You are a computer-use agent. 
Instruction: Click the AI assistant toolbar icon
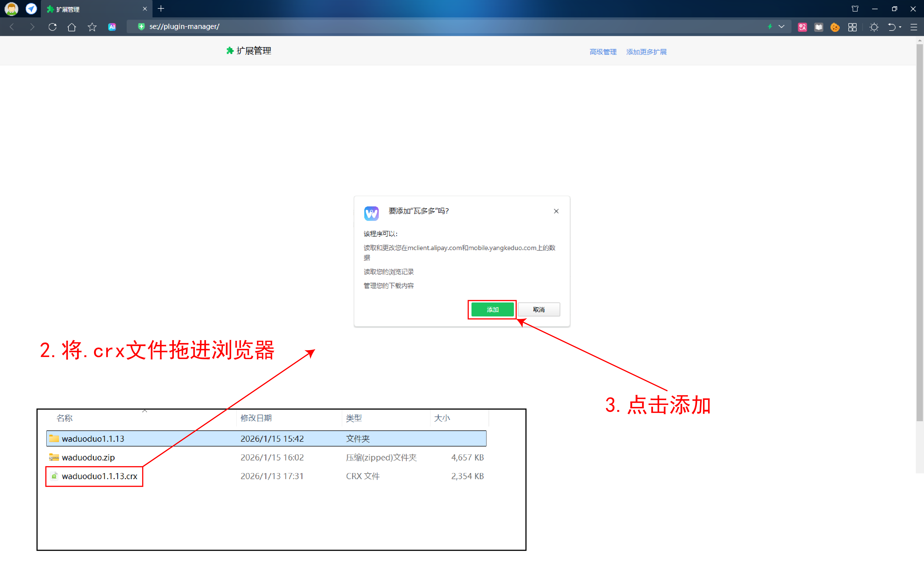(112, 27)
